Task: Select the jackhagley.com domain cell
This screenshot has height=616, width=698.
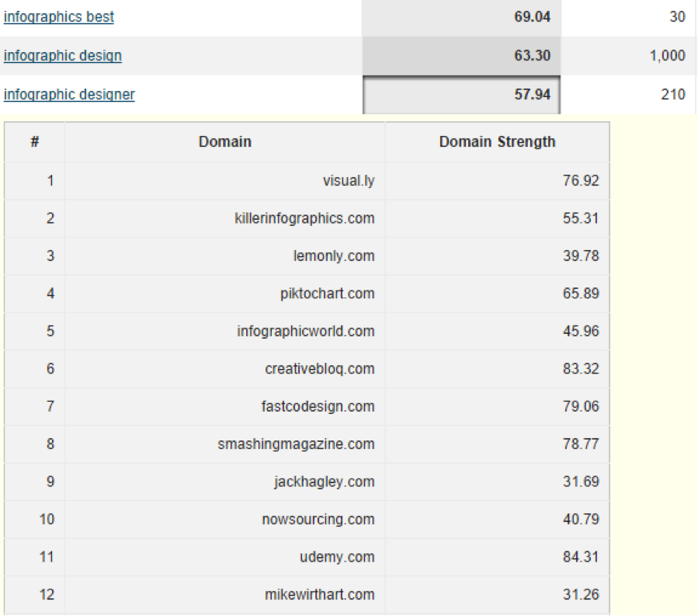Action: pos(225,482)
